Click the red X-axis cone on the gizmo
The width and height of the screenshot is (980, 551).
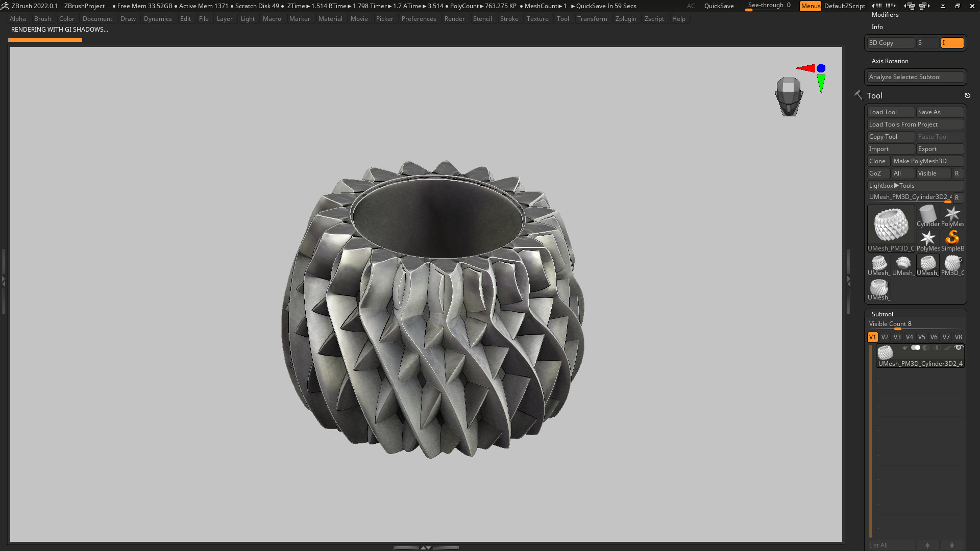pyautogui.click(x=806, y=68)
